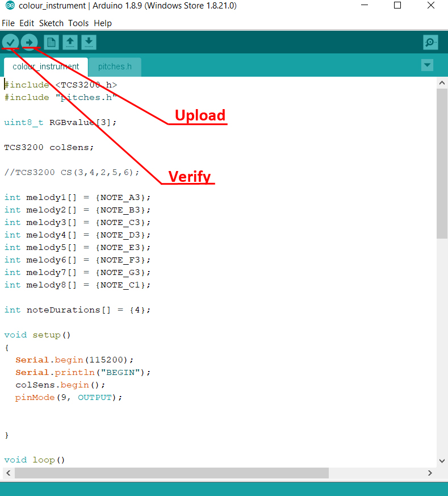This screenshot has width=448, height=496.
Task: Open the Edit menu
Action: pyautogui.click(x=27, y=23)
